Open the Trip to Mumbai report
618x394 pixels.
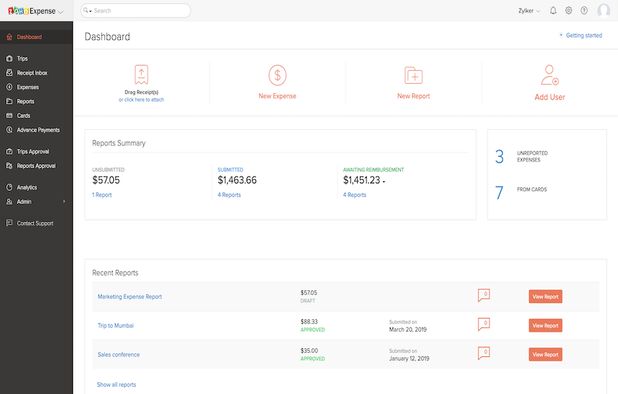(x=115, y=325)
